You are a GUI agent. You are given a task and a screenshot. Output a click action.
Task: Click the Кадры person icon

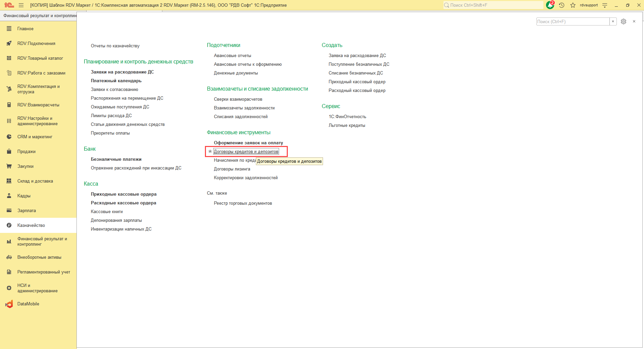9,196
